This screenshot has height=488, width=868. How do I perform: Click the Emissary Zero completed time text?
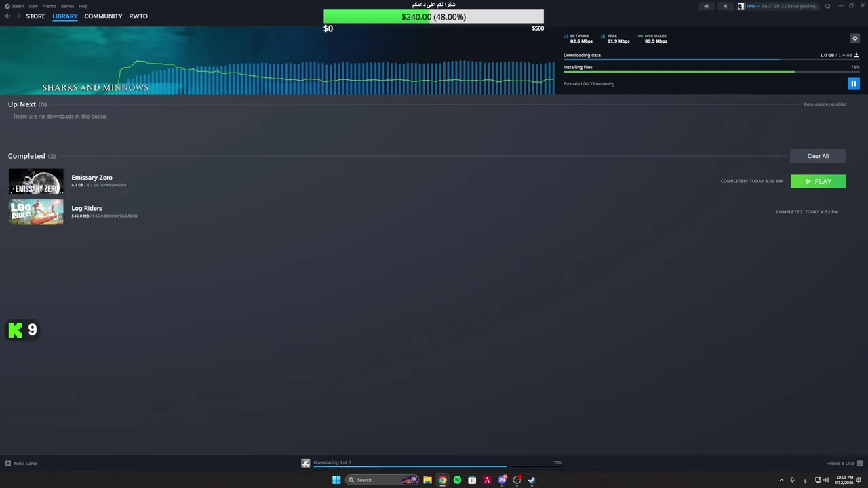tap(751, 181)
